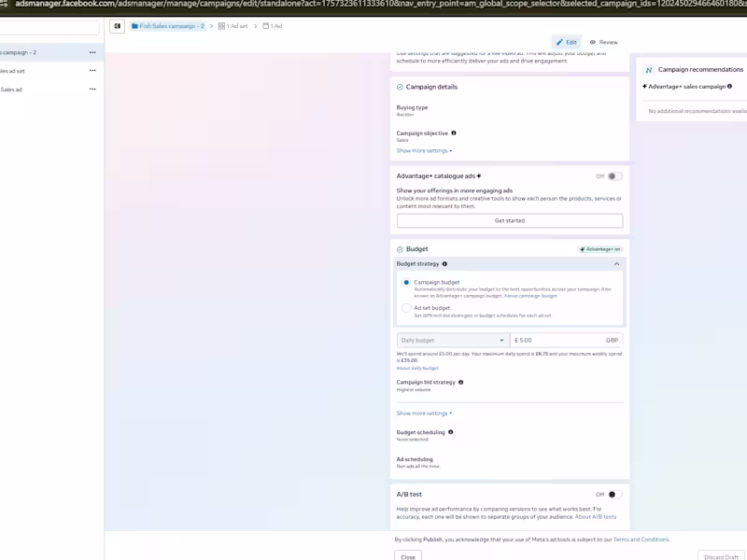The width and height of the screenshot is (747, 560).
Task: Click the Budget strategy info icon
Action: coord(444,264)
